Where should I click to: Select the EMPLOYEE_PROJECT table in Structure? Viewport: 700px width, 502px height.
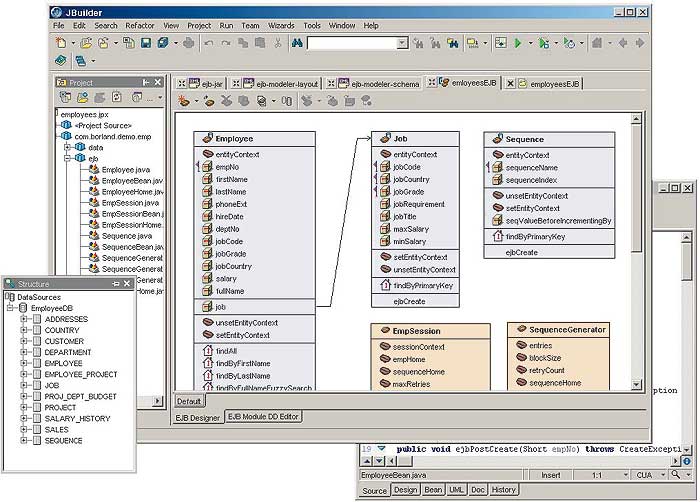point(81,374)
